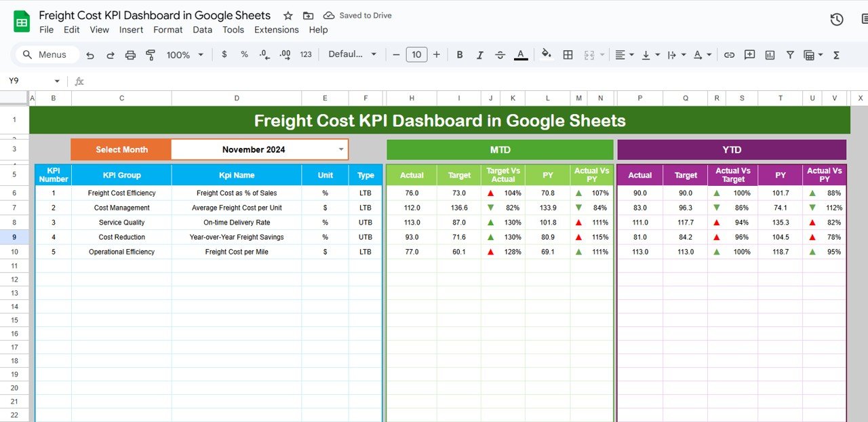Image resolution: width=868 pixels, height=422 pixels.
Task: Open the borders tool
Action: pyautogui.click(x=568, y=54)
